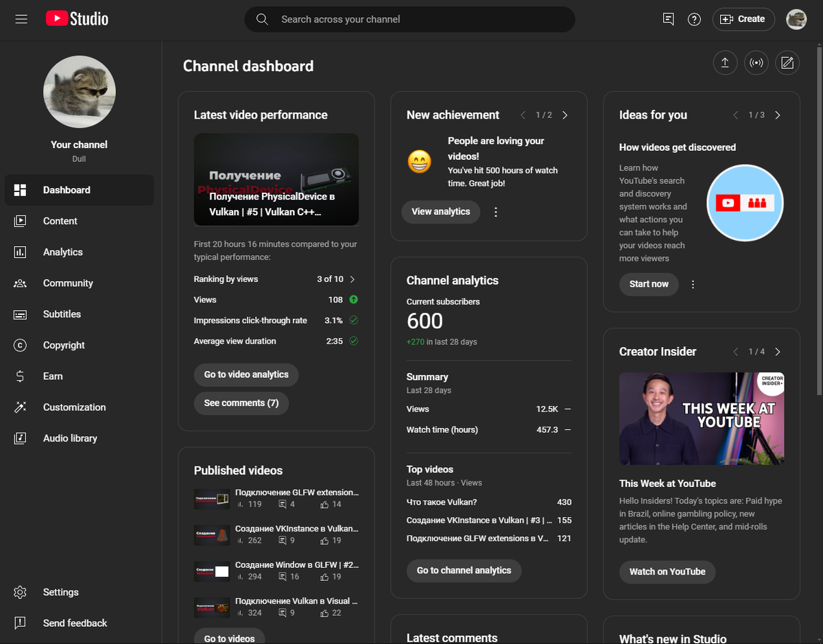Open Content in the sidebar
Screen dimensions: 823x644
pyautogui.click(x=79, y=221)
